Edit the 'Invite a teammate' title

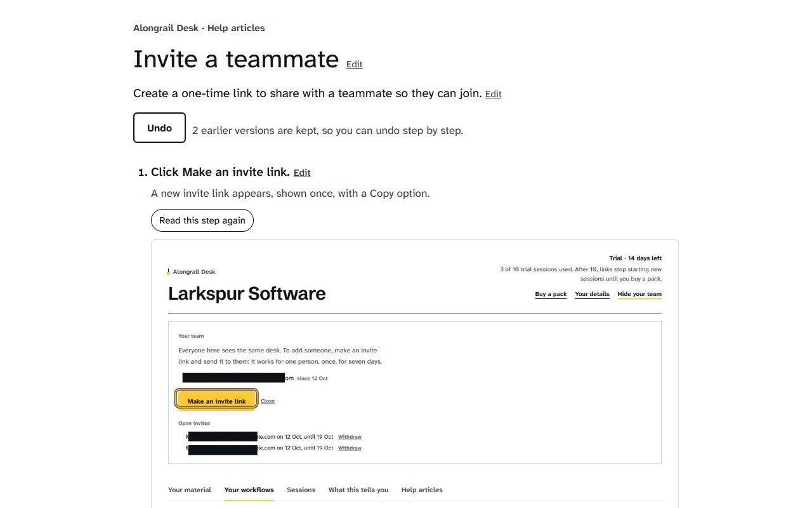point(354,64)
